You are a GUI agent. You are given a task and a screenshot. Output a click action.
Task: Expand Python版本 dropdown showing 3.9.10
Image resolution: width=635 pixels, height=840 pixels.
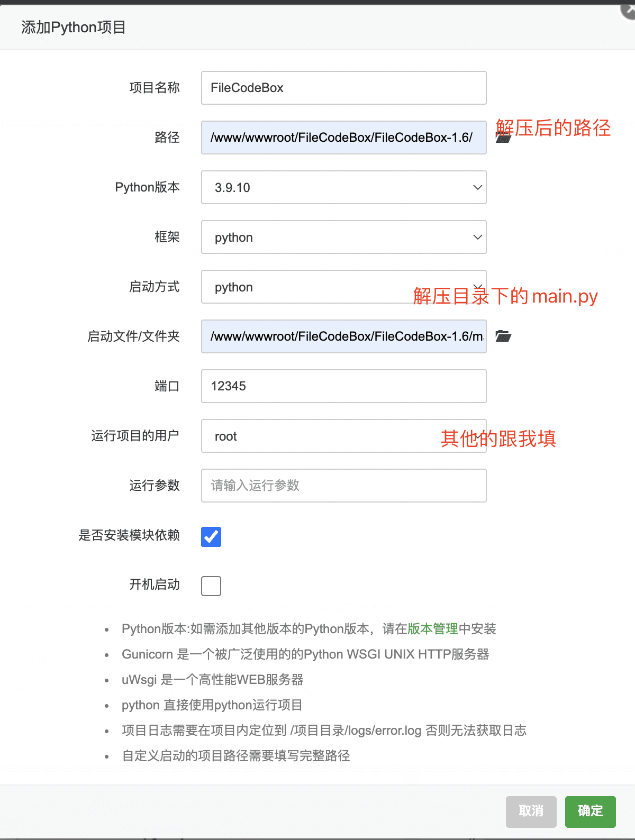(x=344, y=187)
